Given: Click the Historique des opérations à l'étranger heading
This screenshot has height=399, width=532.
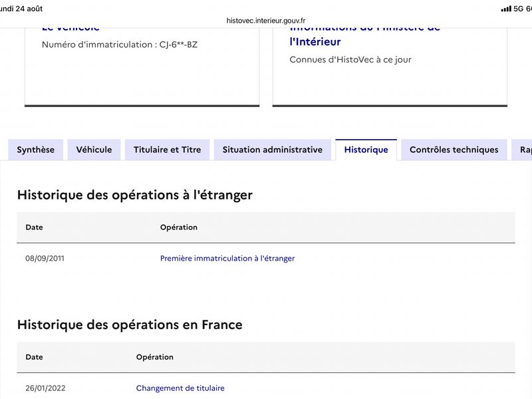Looking at the screenshot, I should tap(135, 195).
